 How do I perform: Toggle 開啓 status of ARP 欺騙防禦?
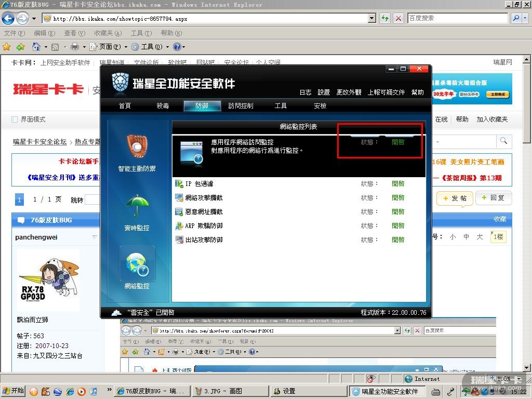coord(398,225)
